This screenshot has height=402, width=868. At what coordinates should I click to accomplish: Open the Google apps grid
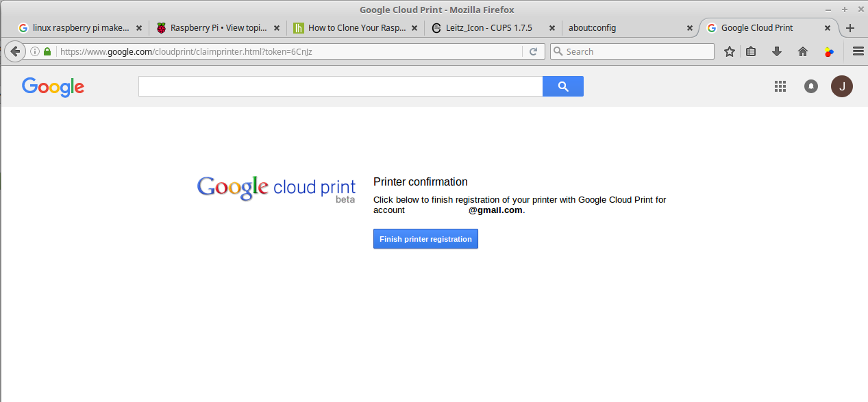780,86
